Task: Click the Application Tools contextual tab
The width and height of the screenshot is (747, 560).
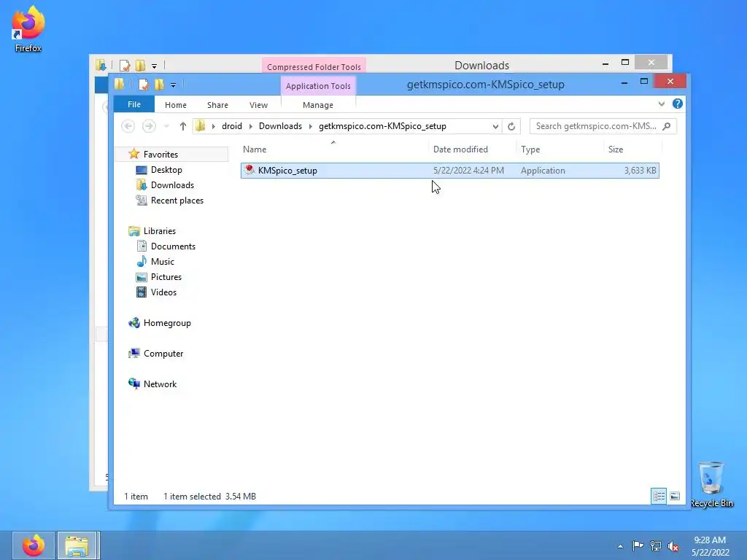Action: click(318, 86)
